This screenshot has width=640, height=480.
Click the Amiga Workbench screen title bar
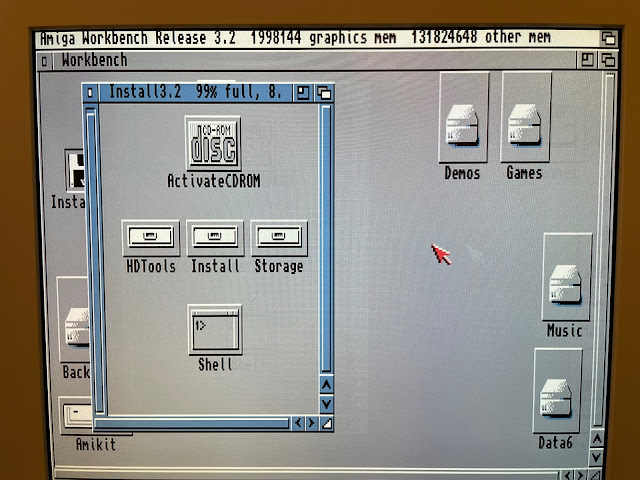point(318,38)
